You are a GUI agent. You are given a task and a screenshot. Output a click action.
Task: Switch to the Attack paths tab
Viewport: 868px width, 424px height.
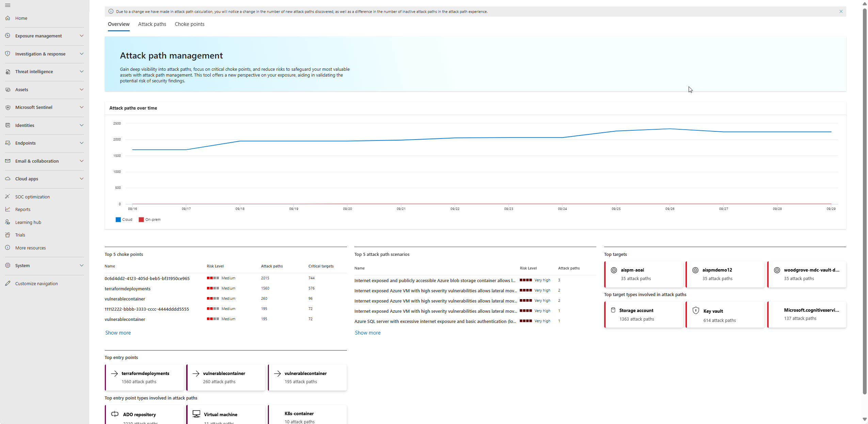152,24
